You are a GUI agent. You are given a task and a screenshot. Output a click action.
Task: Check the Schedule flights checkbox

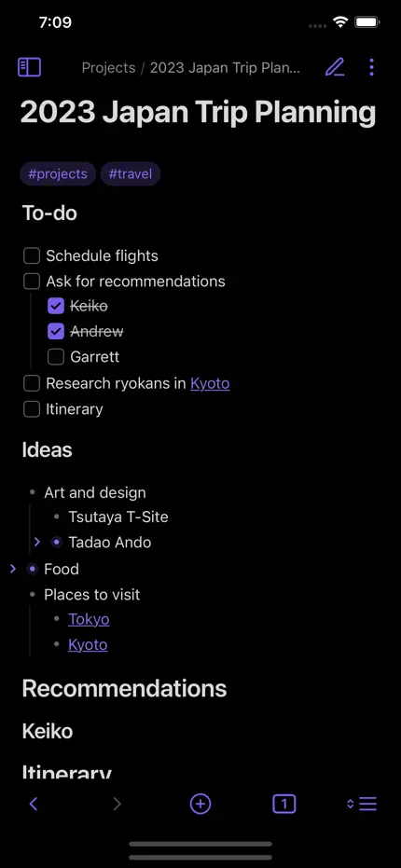(32, 255)
